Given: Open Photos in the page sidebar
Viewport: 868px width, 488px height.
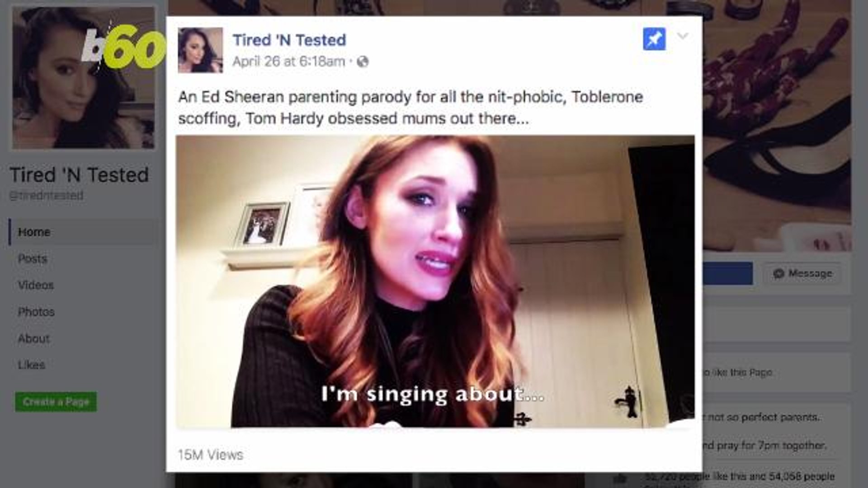Looking at the screenshot, I should coord(36,312).
